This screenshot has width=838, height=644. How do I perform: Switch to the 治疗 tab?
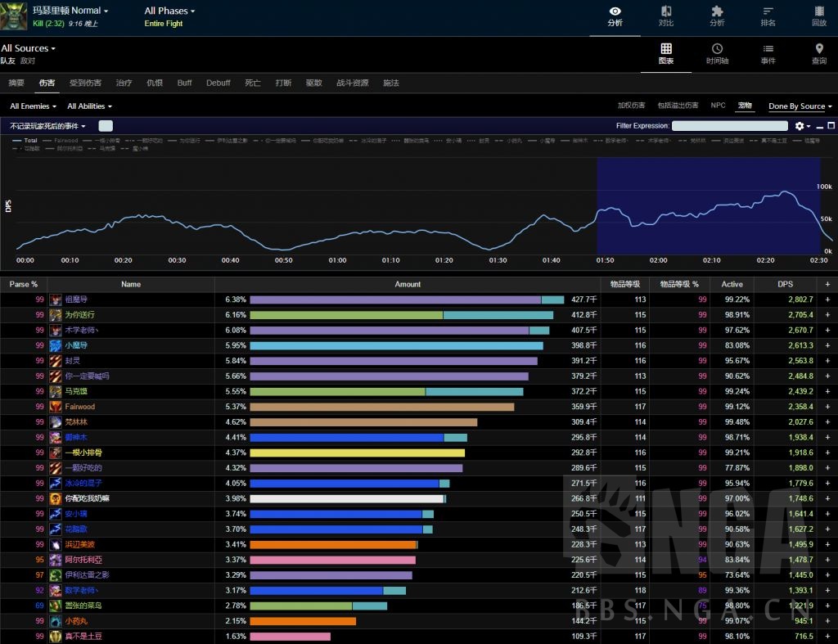(124, 83)
